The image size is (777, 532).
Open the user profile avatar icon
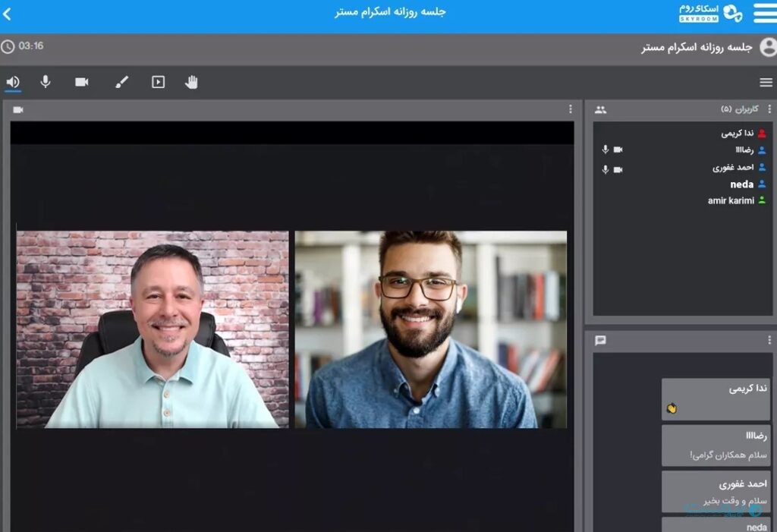point(767,47)
